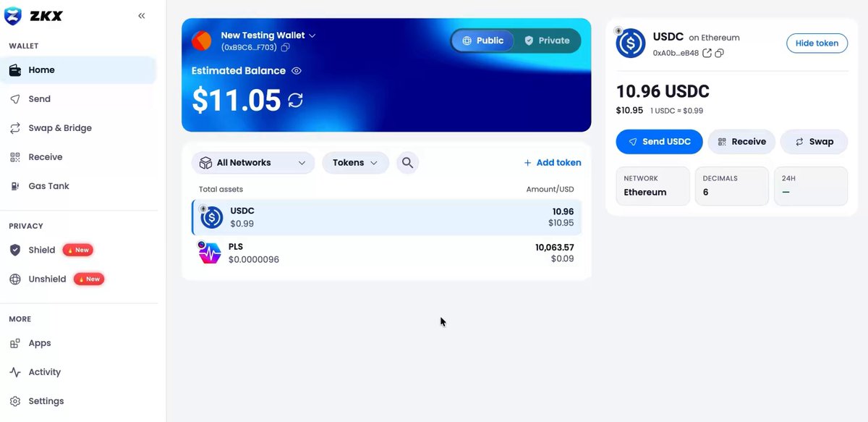Click the PLS token icon

tap(210, 253)
